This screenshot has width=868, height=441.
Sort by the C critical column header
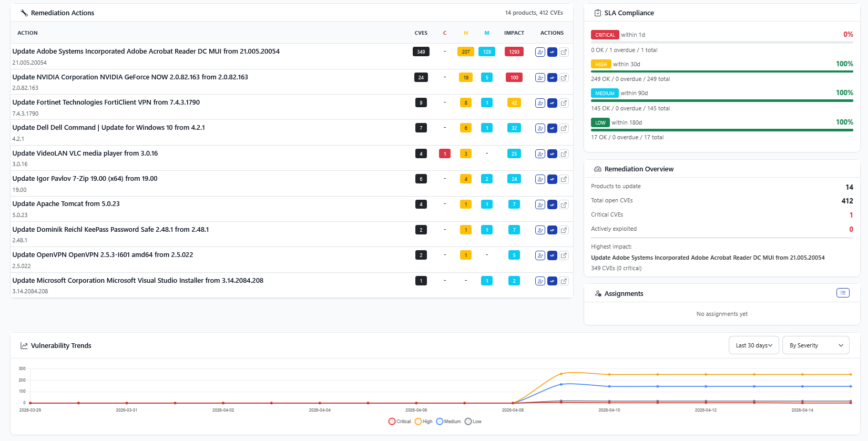(445, 33)
